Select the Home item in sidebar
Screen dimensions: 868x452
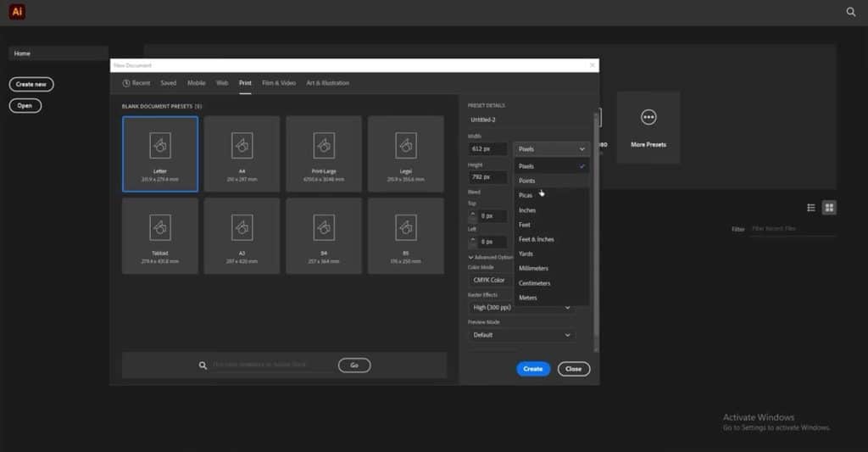pos(58,53)
